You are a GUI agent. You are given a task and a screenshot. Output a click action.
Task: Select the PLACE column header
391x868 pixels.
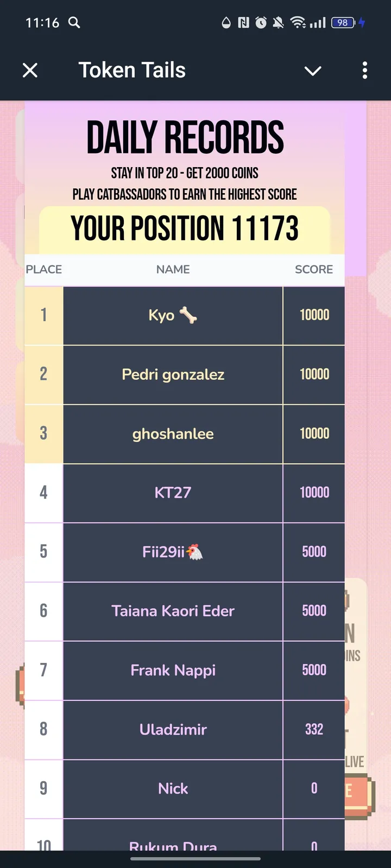44,270
